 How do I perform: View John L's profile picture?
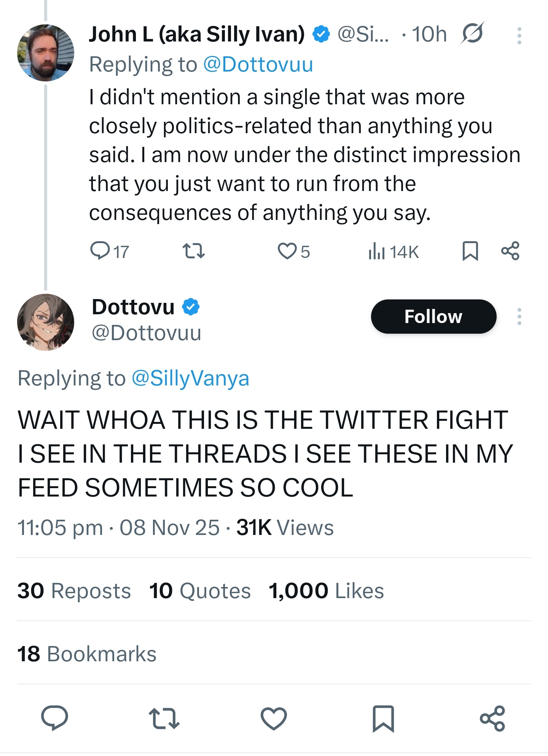click(46, 53)
